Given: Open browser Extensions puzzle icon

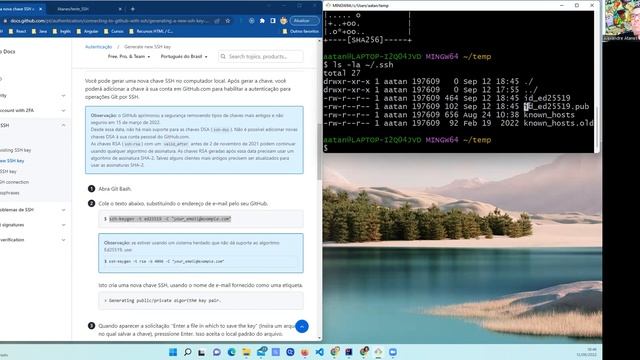Looking at the screenshot, I should (x=262, y=21).
